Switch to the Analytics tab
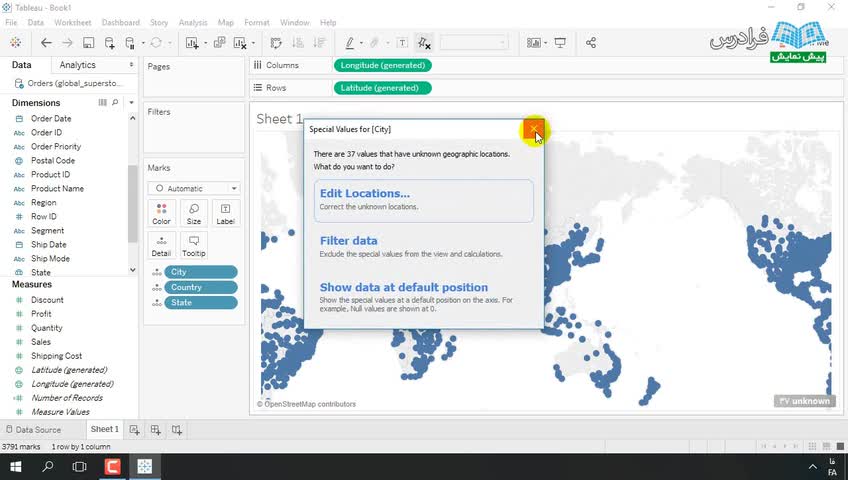Image resolution: width=848 pixels, height=480 pixels. click(77, 65)
